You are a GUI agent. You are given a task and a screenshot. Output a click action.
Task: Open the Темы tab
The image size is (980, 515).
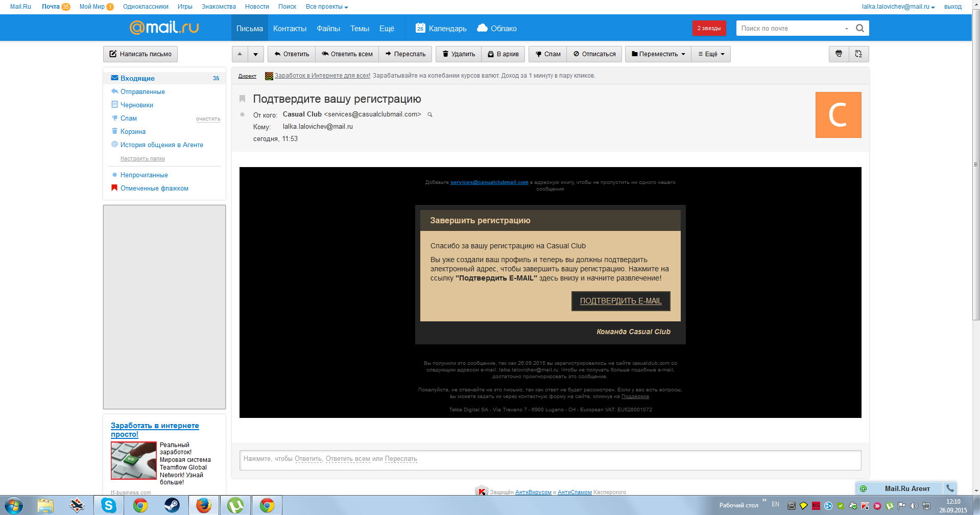pyautogui.click(x=360, y=29)
